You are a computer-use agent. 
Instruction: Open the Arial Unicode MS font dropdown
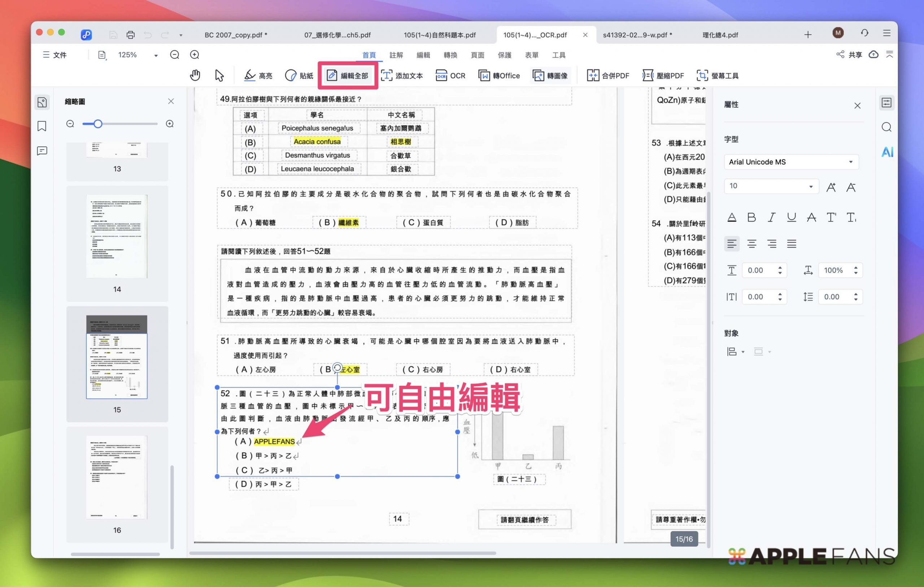[x=791, y=162]
